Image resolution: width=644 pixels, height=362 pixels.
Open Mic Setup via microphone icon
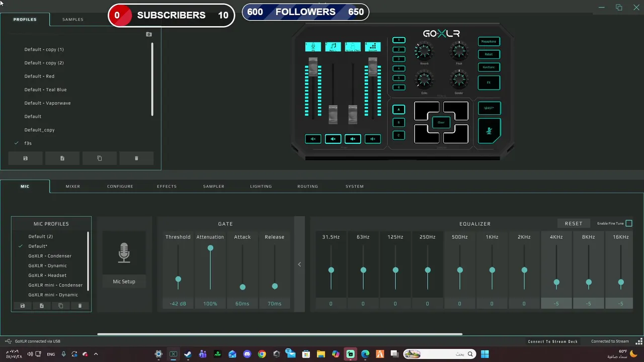[x=124, y=253]
